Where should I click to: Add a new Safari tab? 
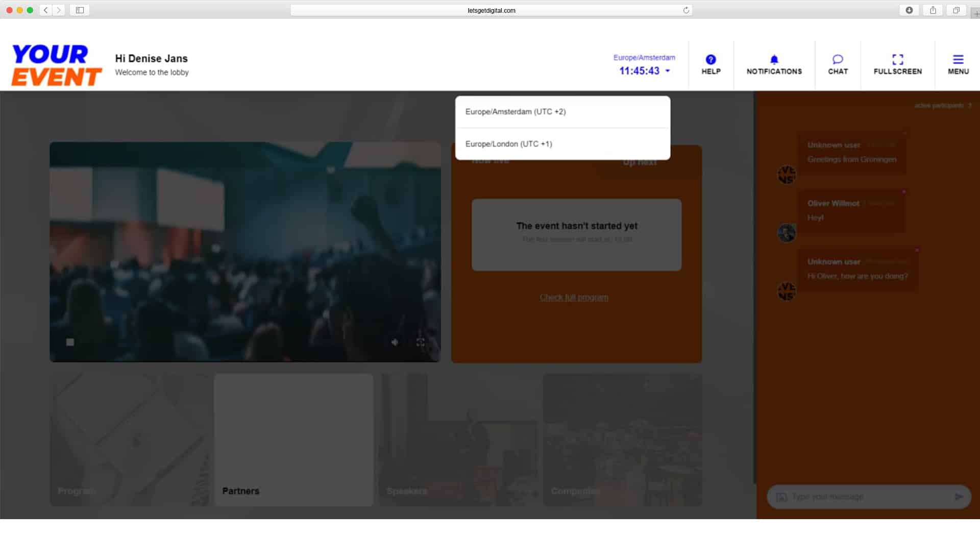[975, 13]
